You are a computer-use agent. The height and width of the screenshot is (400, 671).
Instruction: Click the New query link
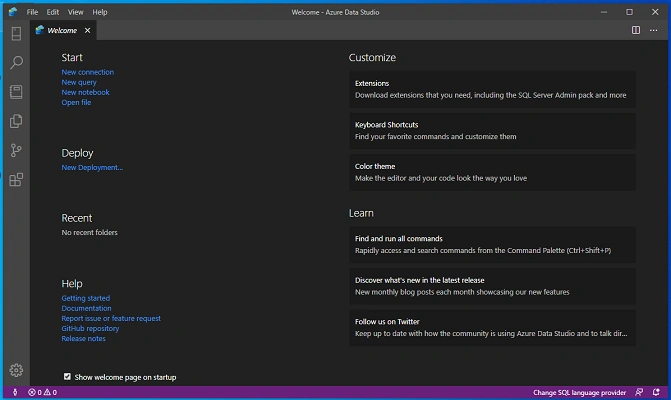pyautogui.click(x=79, y=82)
